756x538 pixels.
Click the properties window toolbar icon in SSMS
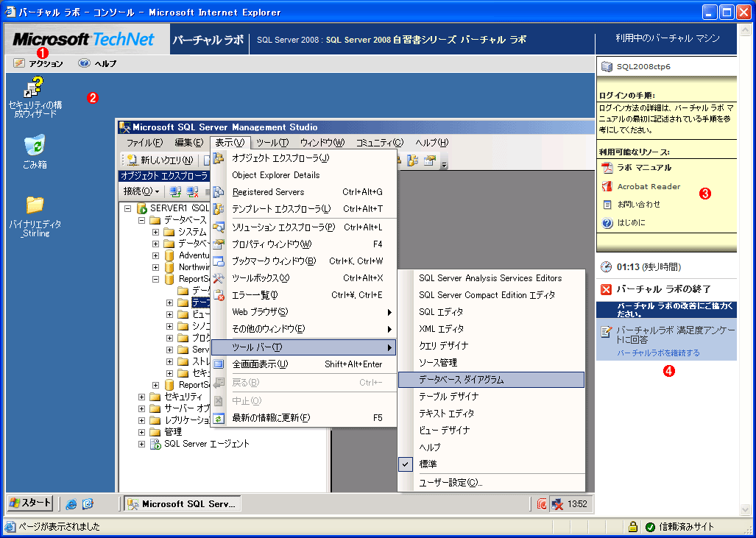pyautogui.click(x=430, y=160)
